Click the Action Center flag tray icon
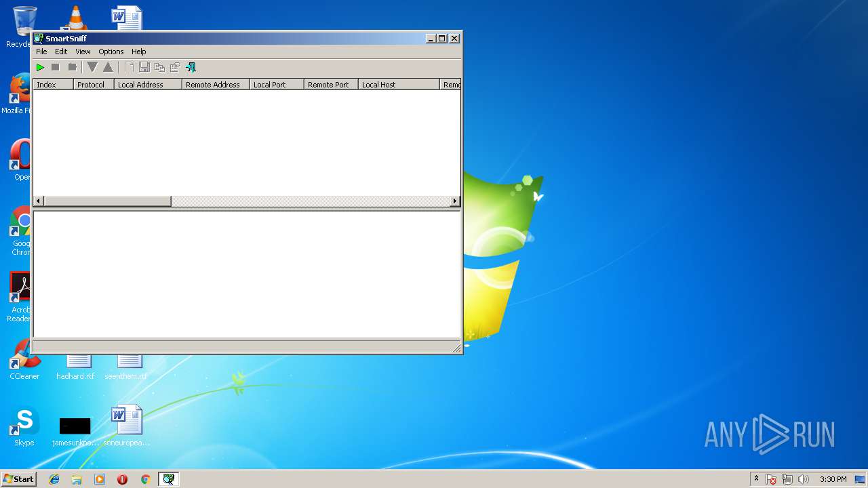Viewport: 868px width, 488px height. (771, 479)
